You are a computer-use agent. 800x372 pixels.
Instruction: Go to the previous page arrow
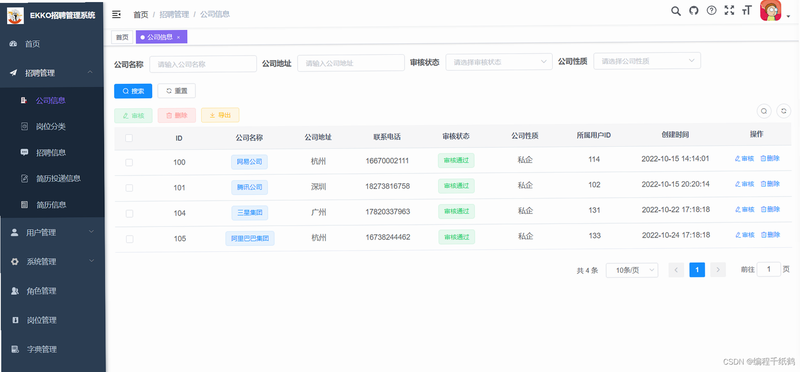click(676, 270)
